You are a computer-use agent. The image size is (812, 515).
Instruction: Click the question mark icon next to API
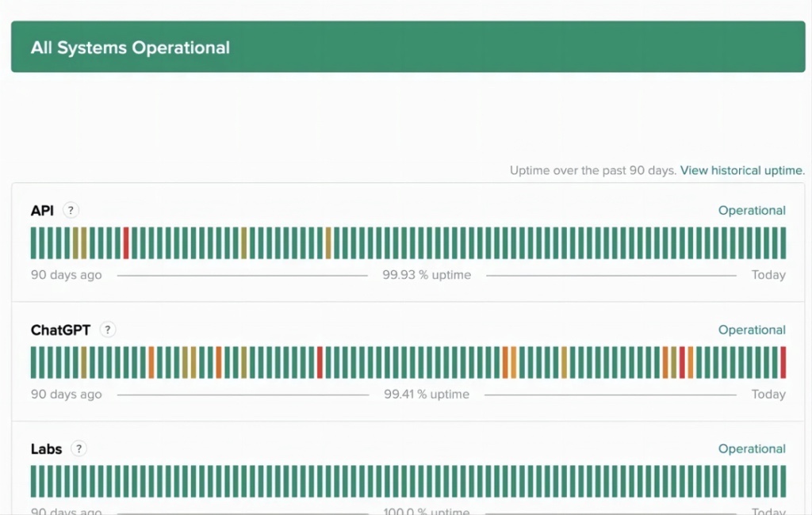coord(71,211)
